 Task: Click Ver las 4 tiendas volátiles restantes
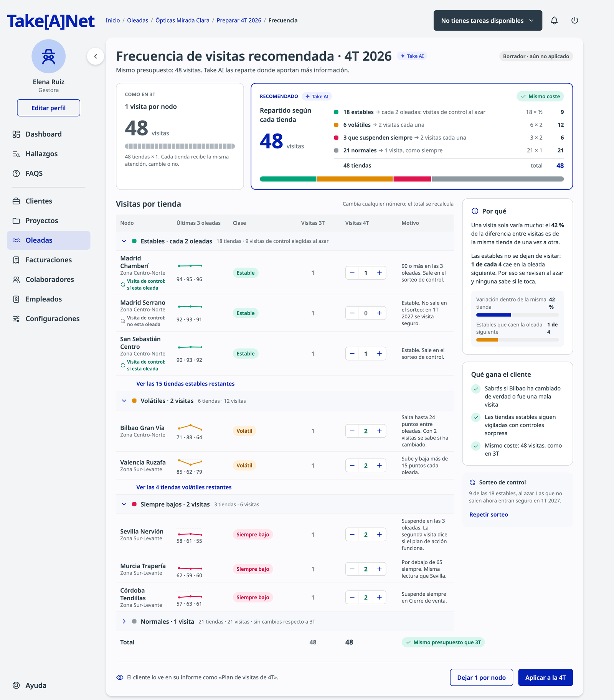pyautogui.click(x=184, y=487)
